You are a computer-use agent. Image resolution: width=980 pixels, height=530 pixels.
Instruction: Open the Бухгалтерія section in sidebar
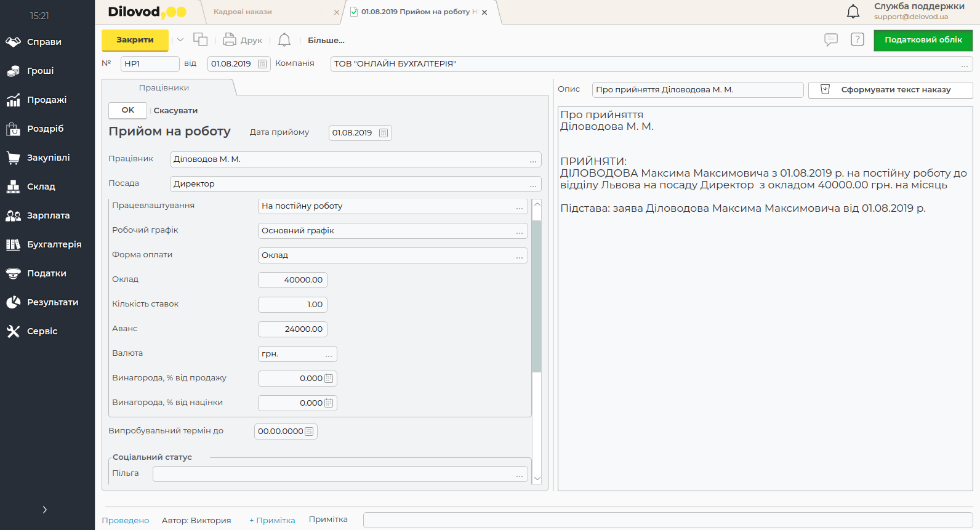(54, 244)
